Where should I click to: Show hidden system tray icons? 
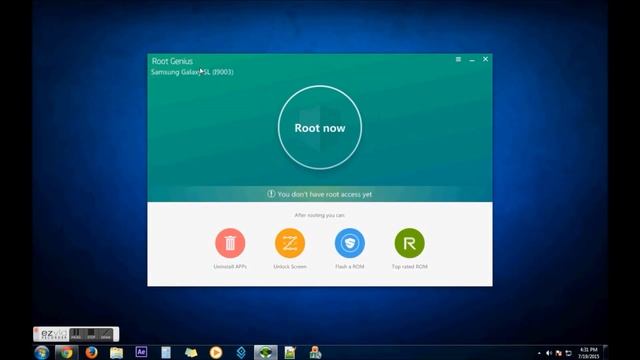539,353
